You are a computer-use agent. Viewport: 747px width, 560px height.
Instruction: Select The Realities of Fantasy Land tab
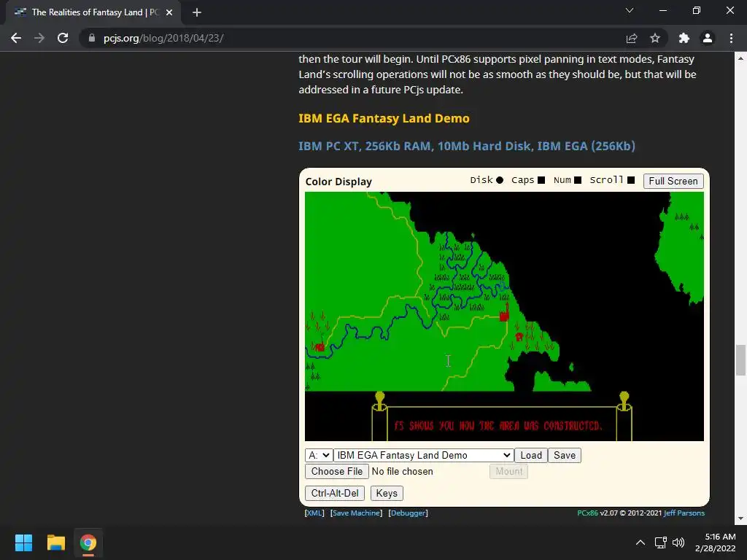(93, 12)
